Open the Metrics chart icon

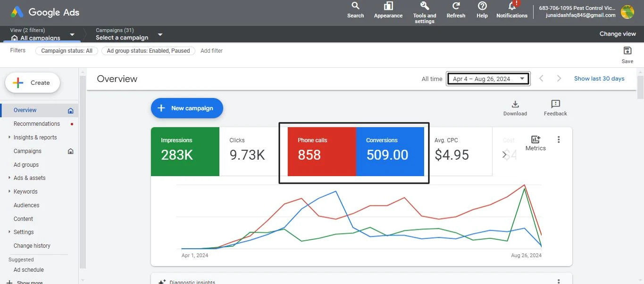click(535, 139)
